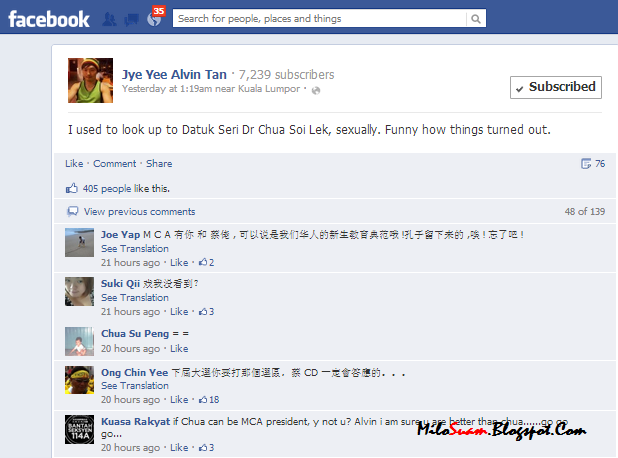Click the thumbs-up icon beside 405 people
The width and height of the screenshot is (618, 458).
[x=72, y=188]
